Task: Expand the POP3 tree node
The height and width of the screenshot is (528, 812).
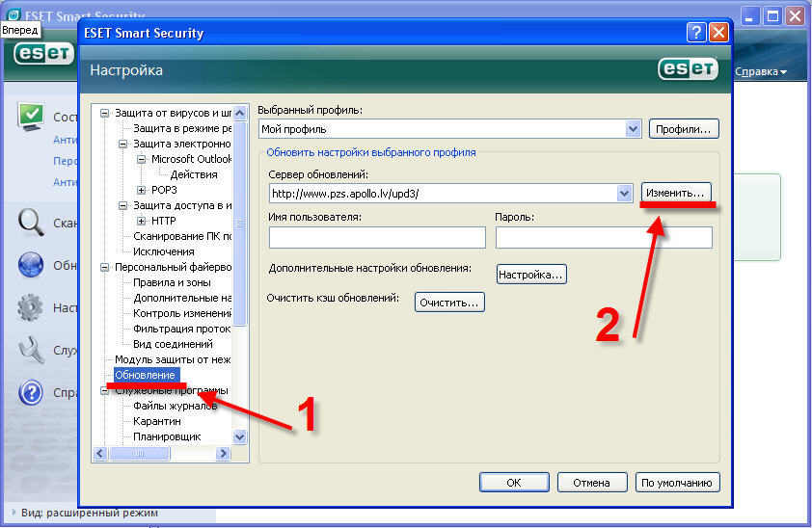Action: point(142,191)
